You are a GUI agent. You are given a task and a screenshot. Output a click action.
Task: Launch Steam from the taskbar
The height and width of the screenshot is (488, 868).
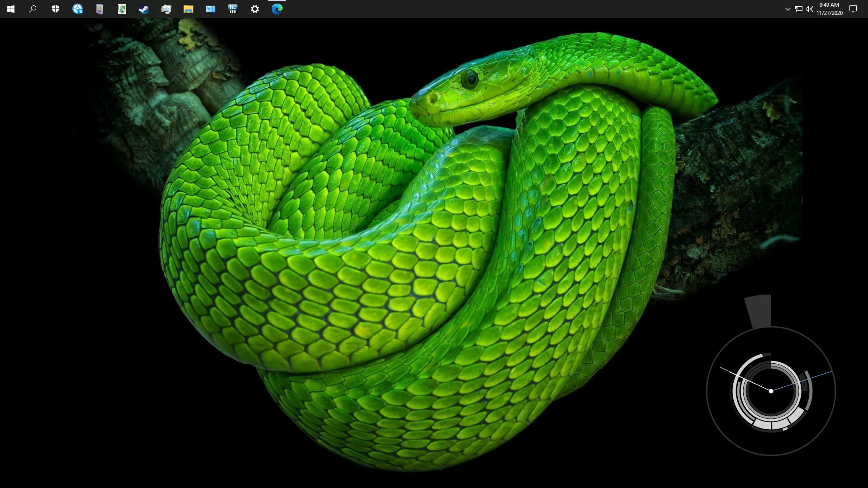[x=144, y=9]
